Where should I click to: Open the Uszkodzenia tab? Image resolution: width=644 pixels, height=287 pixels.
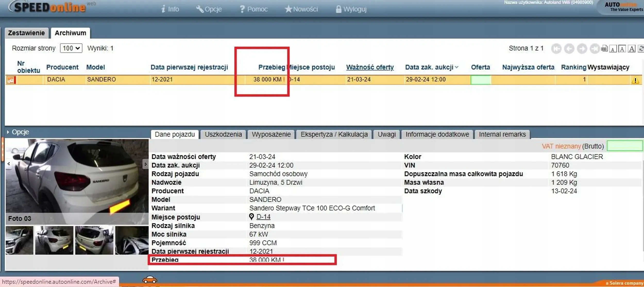click(223, 134)
